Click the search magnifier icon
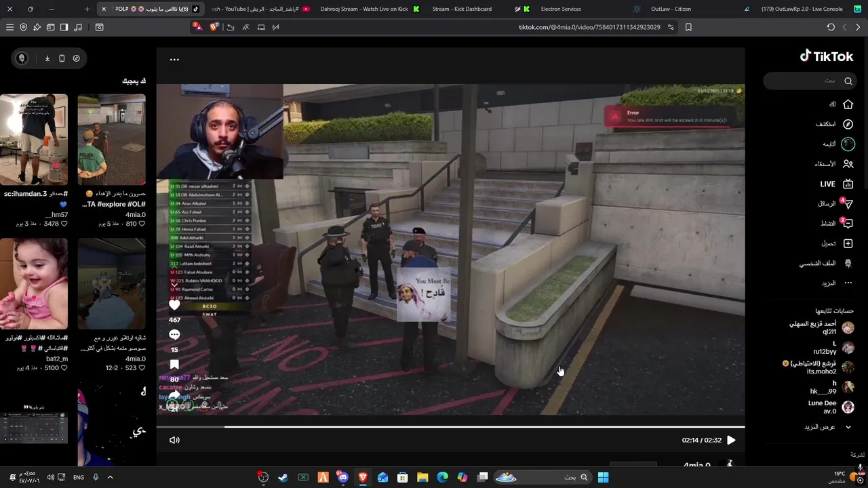This screenshot has width=868, height=488. pyautogui.click(x=848, y=81)
